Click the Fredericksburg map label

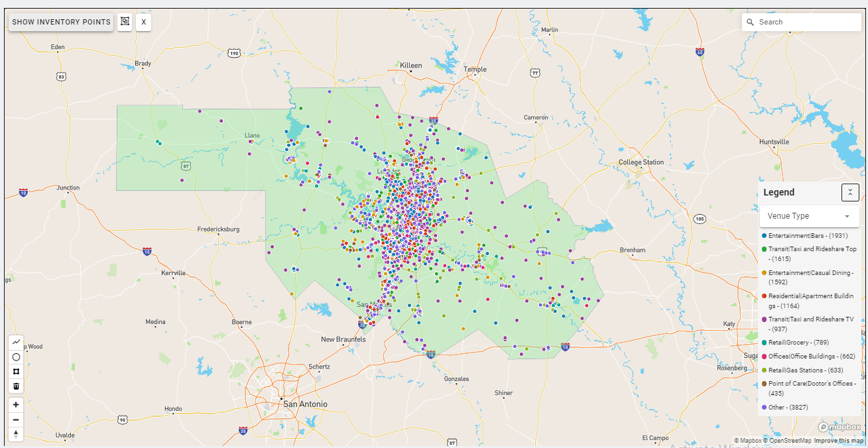click(x=218, y=229)
